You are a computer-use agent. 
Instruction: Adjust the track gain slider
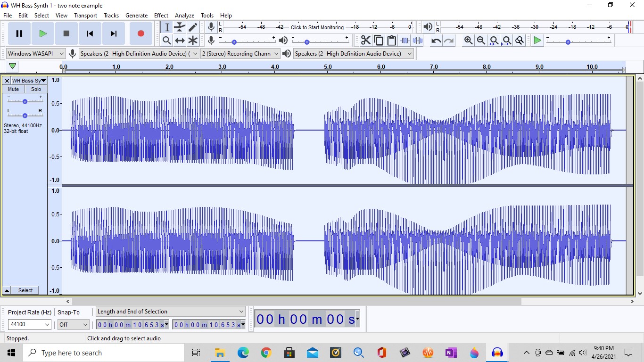(25, 101)
